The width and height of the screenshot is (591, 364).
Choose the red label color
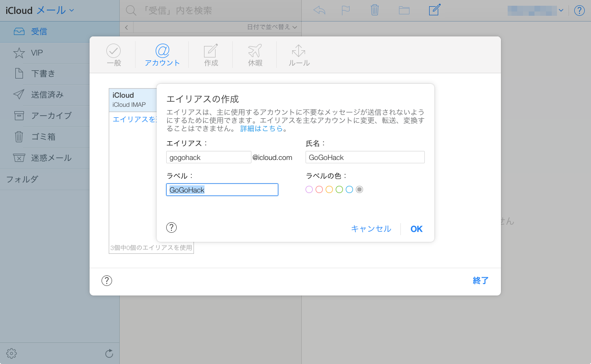pyautogui.click(x=319, y=190)
